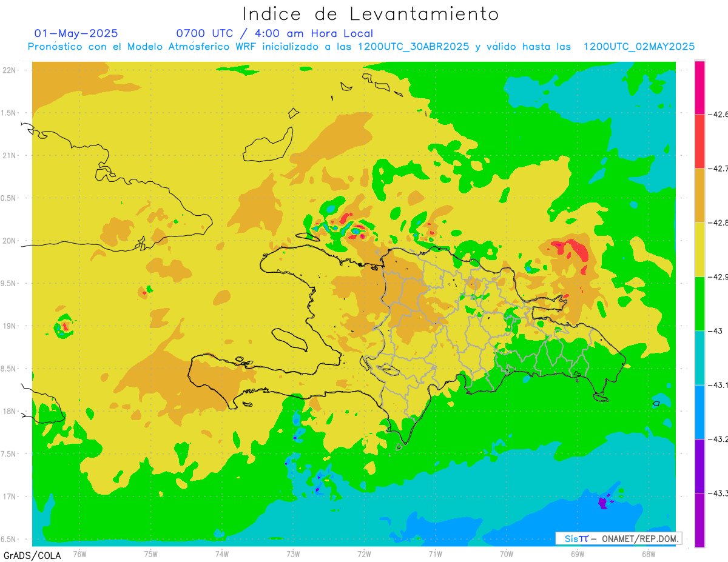Click the latitude label "0.5N"
This screenshot has height=562, width=728.
[9, 199]
